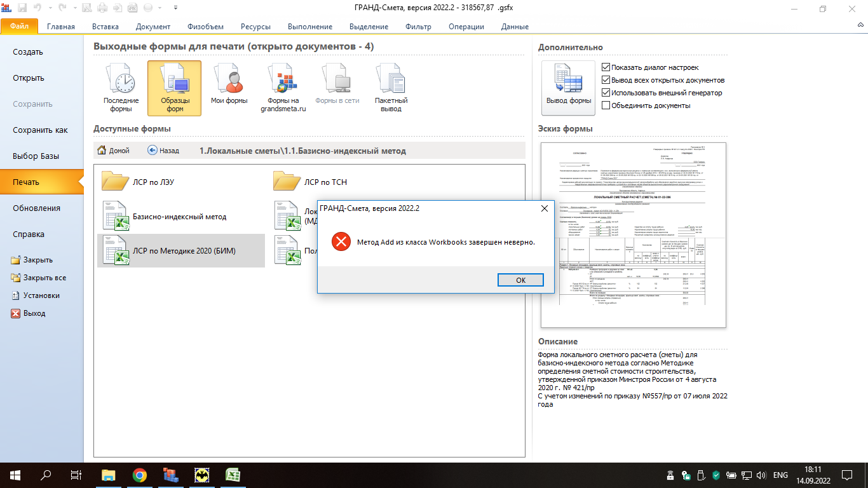Open the Quick Access Toolbar dropdown arrow
Image resolution: width=868 pixels, height=488 pixels.
[175, 8]
